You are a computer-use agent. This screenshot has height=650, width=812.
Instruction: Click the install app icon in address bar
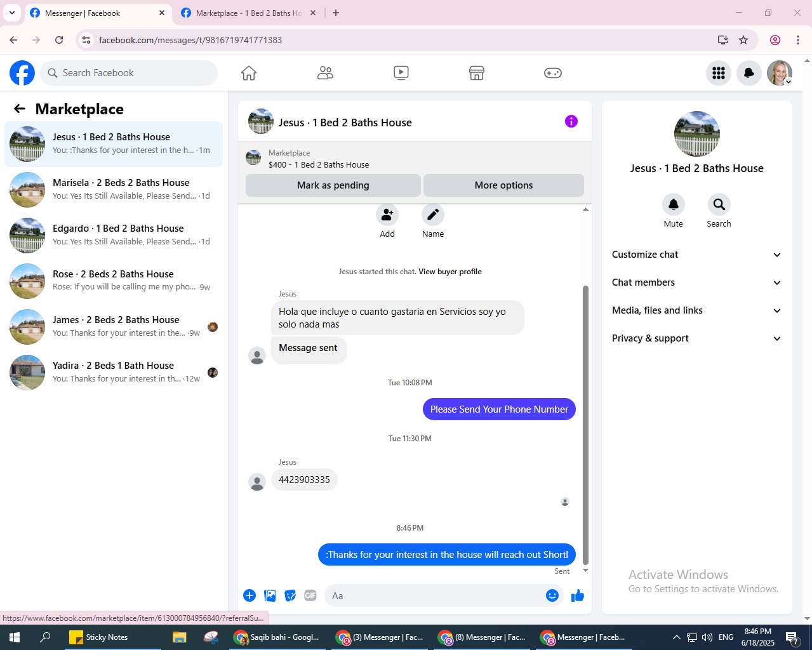click(723, 40)
